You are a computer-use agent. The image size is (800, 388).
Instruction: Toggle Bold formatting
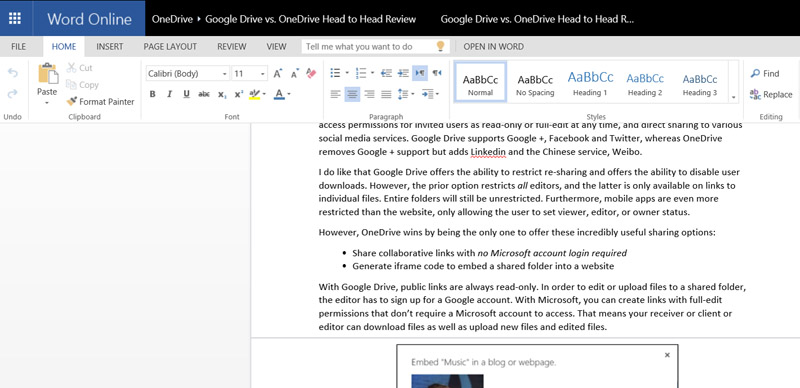[152, 94]
